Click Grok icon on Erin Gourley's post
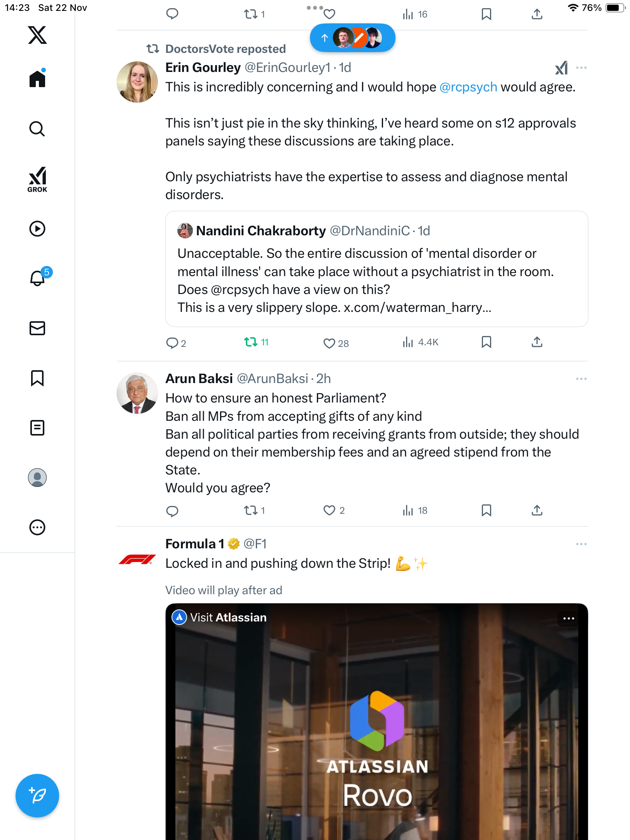Viewport: 630px width, 840px height. (x=561, y=68)
